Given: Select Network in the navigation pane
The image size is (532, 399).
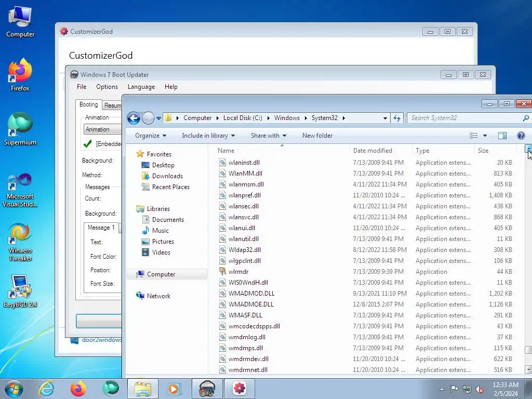Looking at the screenshot, I should pyautogui.click(x=153, y=296).
